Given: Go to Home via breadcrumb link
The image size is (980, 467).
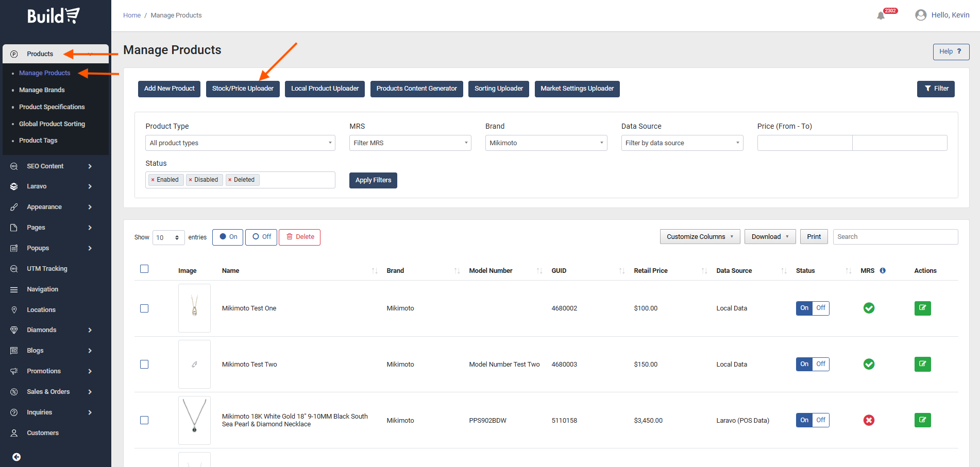Looking at the screenshot, I should [132, 15].
